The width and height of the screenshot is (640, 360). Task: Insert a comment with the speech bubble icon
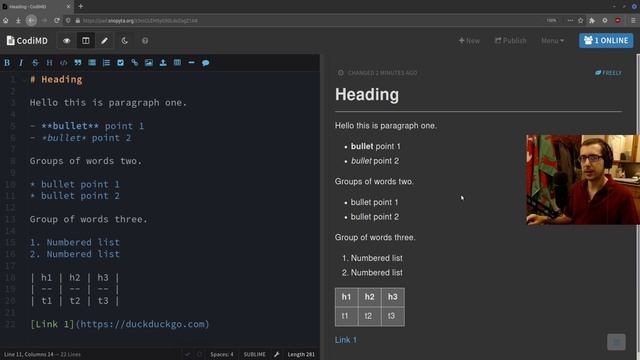tap(206, 62)
